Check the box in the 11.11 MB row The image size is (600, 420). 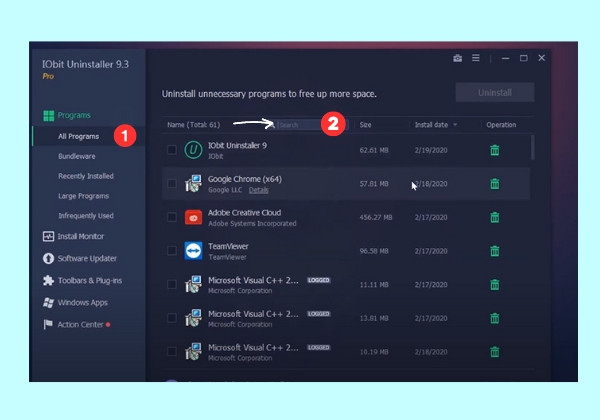pyautogui.click(x=172, y=285)
